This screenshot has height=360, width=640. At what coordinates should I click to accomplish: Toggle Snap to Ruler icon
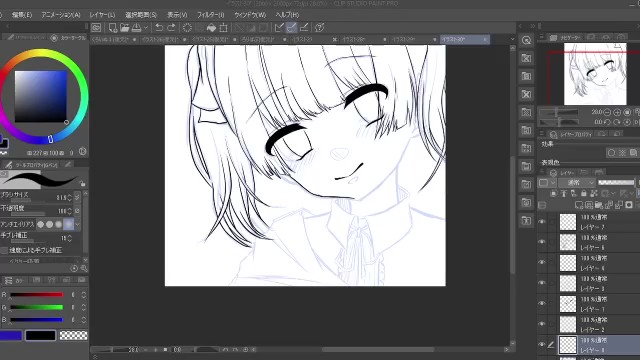point(279,28)
